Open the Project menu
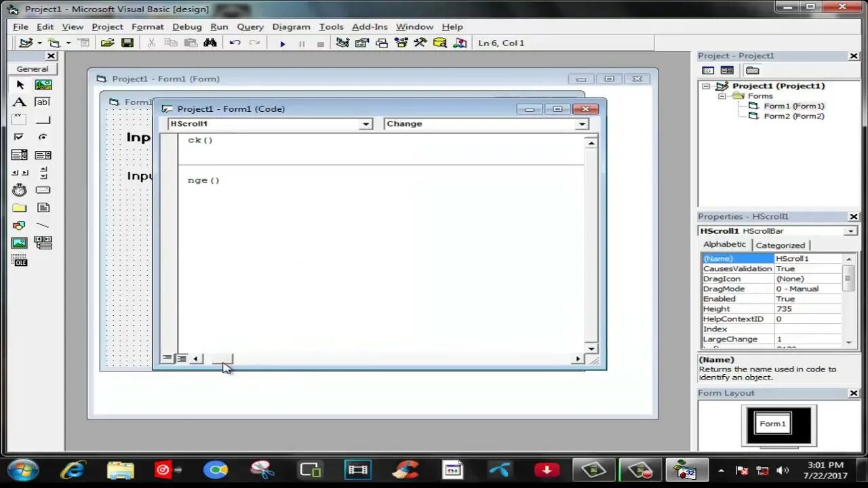The width and height of the screenshot is (868, 488). tap(107, 26)
